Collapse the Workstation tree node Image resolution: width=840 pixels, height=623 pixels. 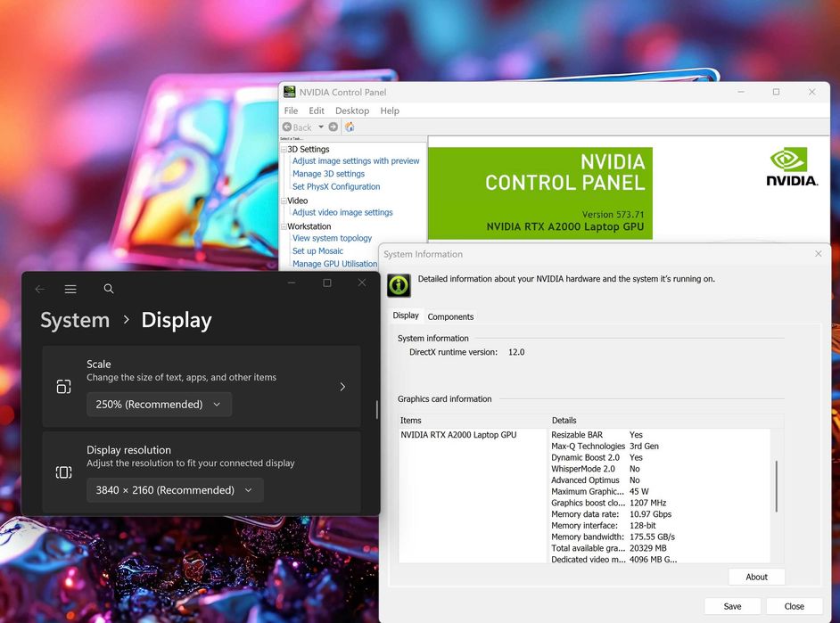pyautogui.click(x=284, y=226)
